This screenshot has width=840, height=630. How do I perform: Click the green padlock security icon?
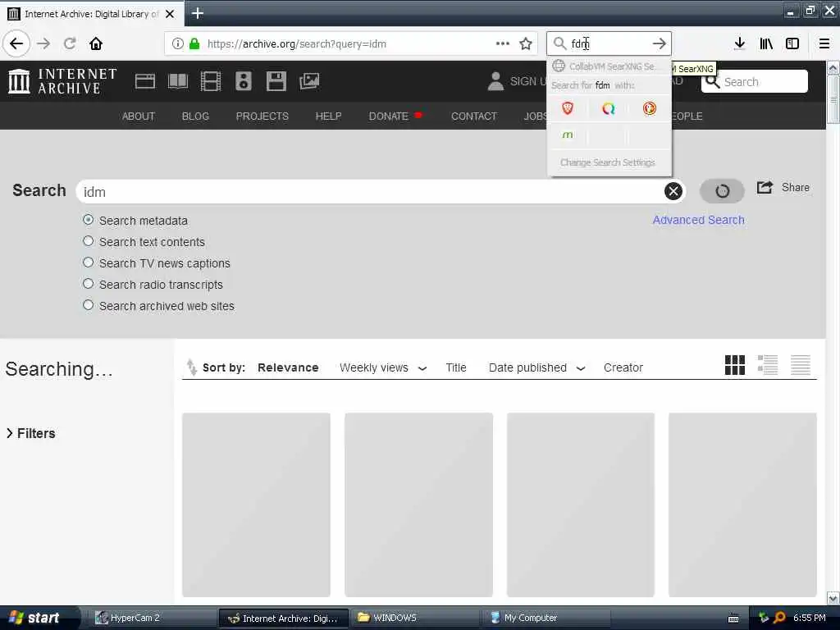click(x=194, y=43)
